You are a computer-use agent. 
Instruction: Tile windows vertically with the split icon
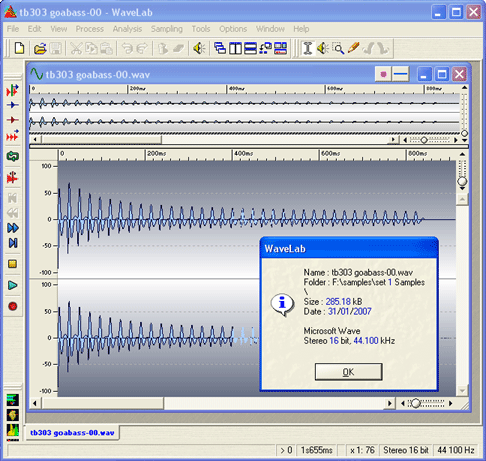pyautogui.click(x=235, y=49)
